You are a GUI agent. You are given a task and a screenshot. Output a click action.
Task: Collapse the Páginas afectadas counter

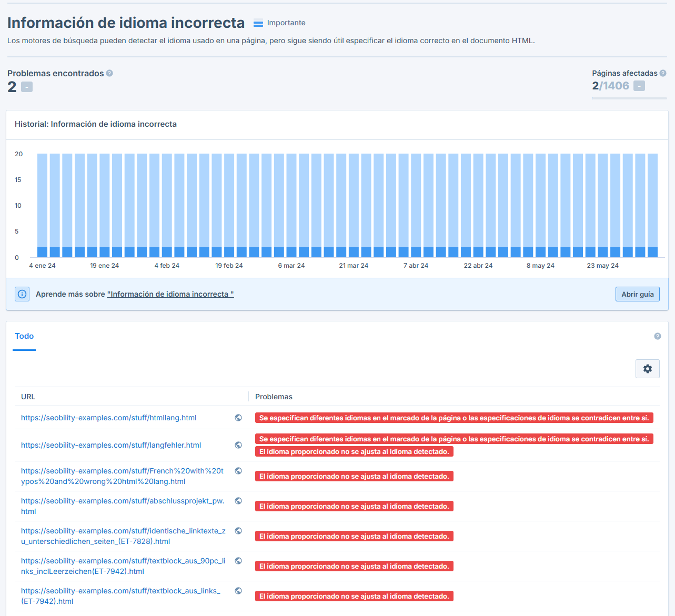tap(639, 85)
